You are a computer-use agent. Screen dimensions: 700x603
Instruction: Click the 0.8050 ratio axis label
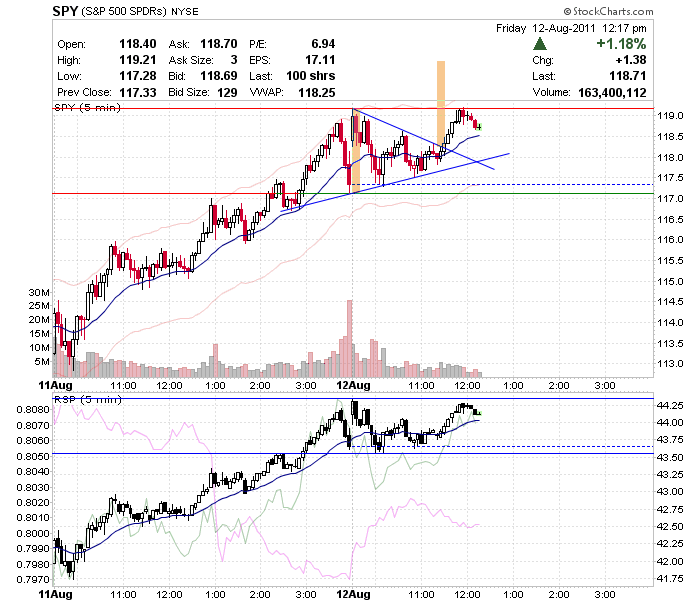(33, 456)
